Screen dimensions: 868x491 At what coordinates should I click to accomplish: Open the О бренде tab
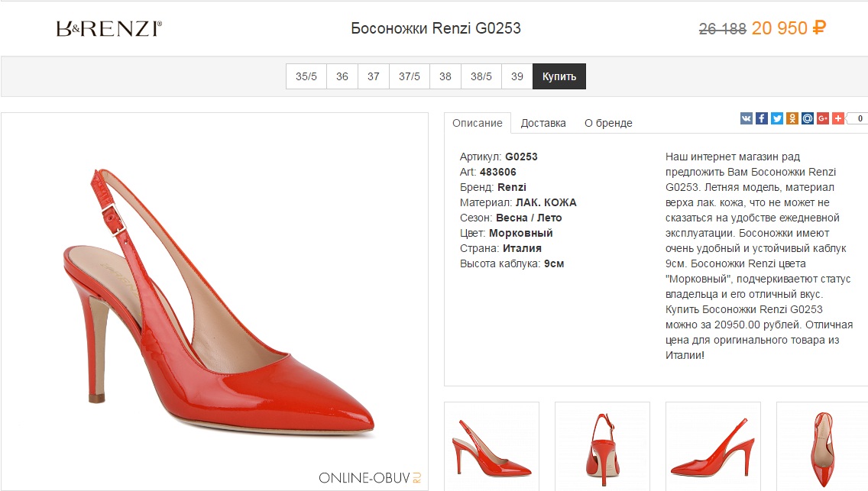(x=608, y=123)
